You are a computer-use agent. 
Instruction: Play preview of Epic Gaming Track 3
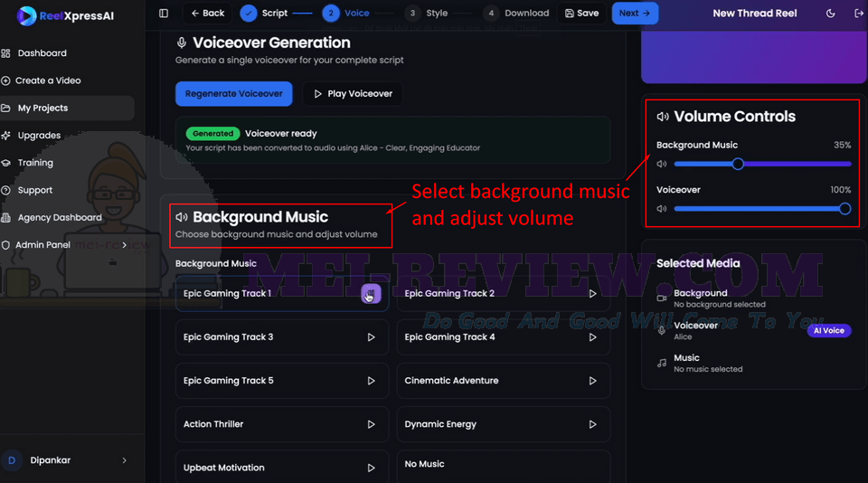tap(371, 337)
